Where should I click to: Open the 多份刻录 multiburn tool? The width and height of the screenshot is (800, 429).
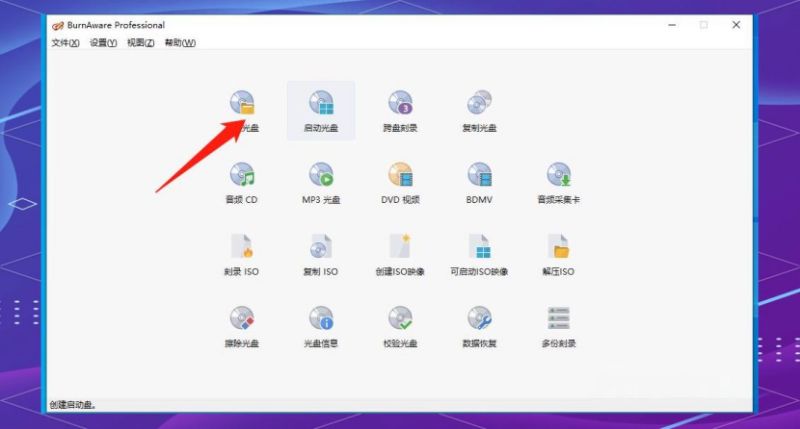point(558,326)
